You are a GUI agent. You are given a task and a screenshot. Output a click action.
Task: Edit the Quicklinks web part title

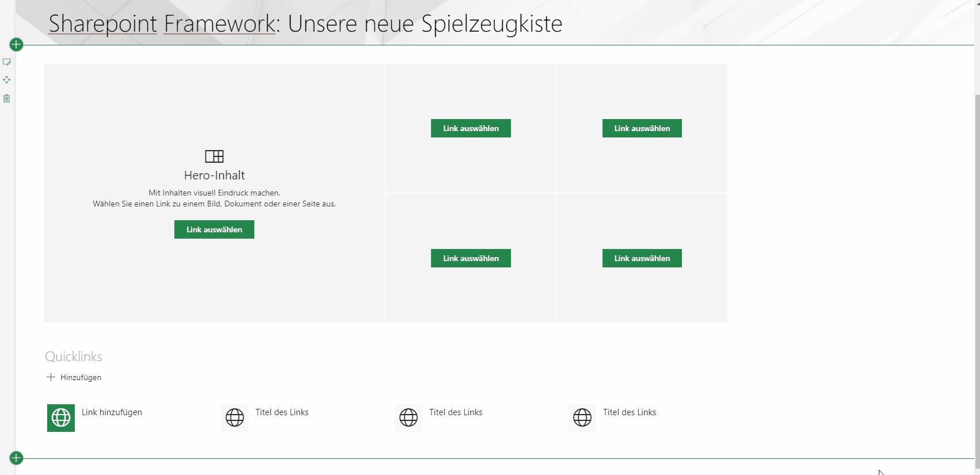[x=74, y=357]
